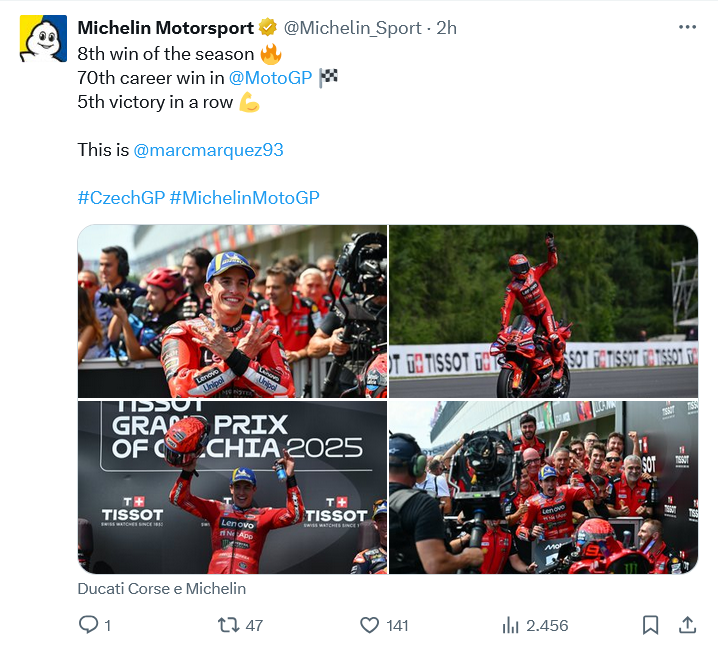The height and width of the screenshot is (651, 718).
Task: Open the 2h timestamp link
Action: pos(446,28)
